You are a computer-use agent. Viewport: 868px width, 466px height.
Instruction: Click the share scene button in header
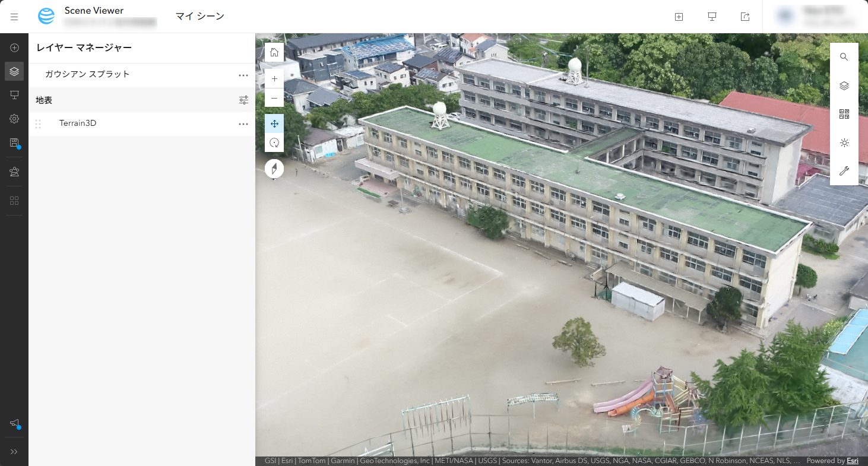tap(745, 17)
